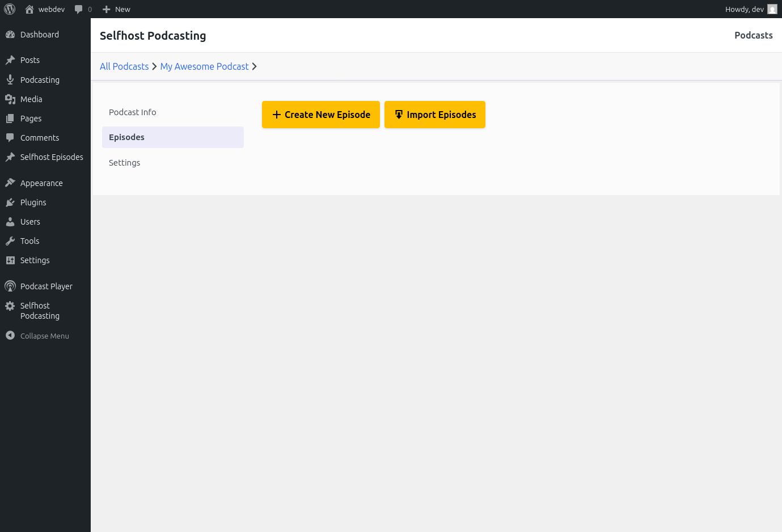
Task: Click the Comments speech bubble sidebar icon
Action: (x=10, y=138)
